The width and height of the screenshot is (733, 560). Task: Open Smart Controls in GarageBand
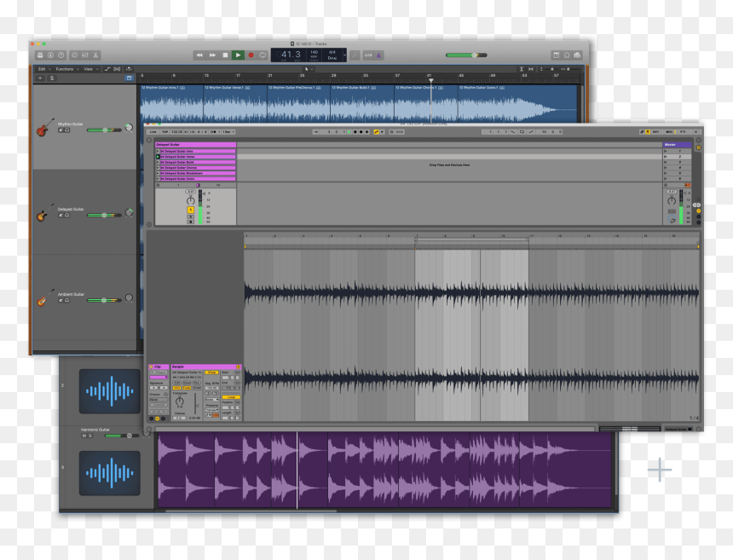(x=74, y=55)
